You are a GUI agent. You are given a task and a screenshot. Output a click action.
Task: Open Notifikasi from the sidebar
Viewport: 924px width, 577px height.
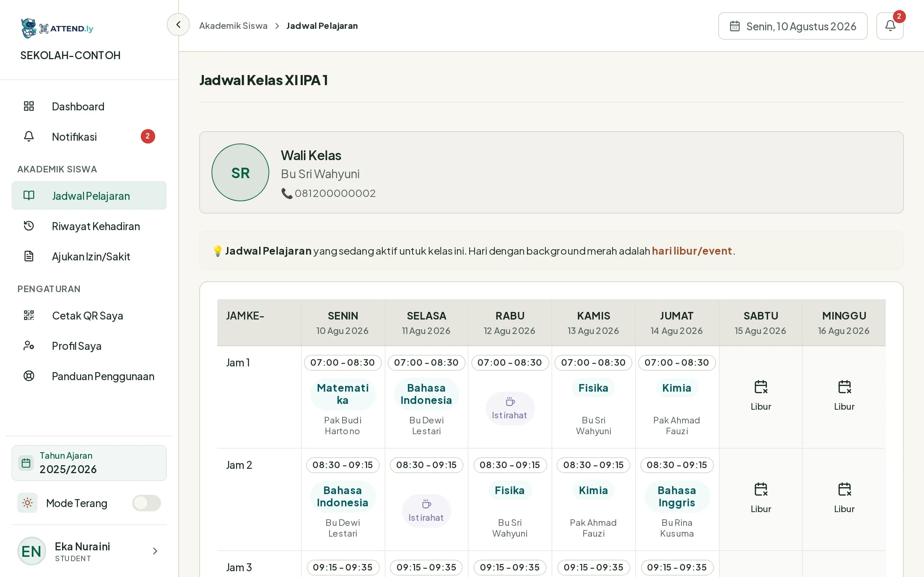click(x=89, y=137)
